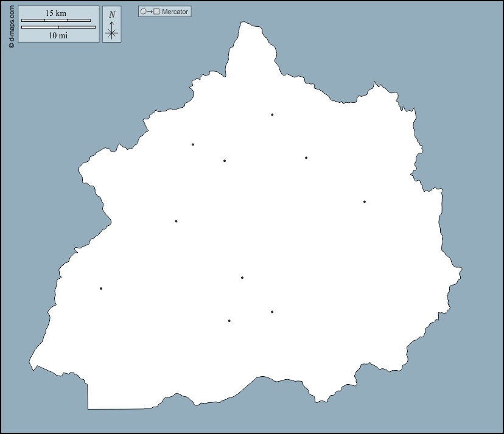The width and height of the screenshot is (504, 434).
Task: Click the second-westernmost city dot
Action: click(176, 221)
